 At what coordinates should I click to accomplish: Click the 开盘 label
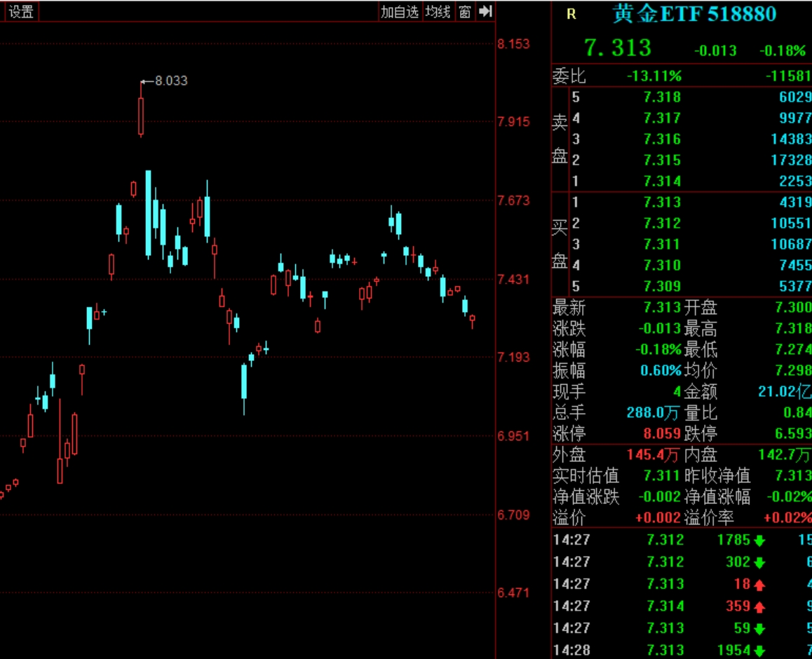pos(701,308)
